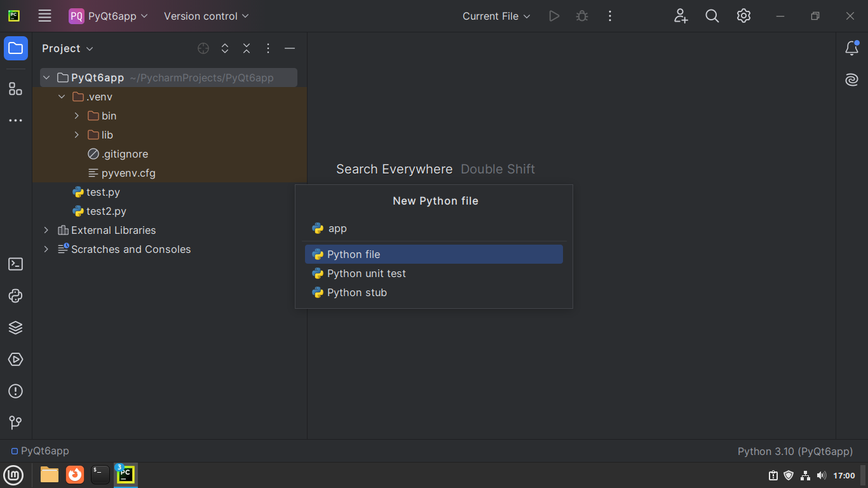The height and width of the screenshot is (488, 868).
Task: Open the Project view mode dropdown
Action: pyautogui.click(x=67, y=48)
